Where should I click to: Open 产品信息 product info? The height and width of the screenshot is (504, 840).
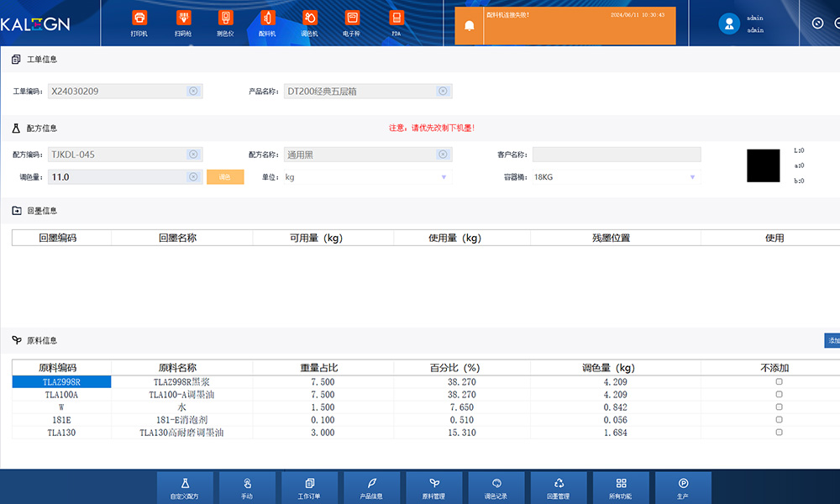[372, 488]
